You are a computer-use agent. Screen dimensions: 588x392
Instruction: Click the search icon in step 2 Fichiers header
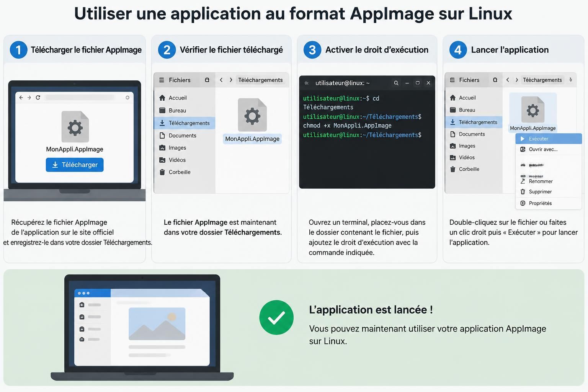pyautogui.click(x=207, y=80)
